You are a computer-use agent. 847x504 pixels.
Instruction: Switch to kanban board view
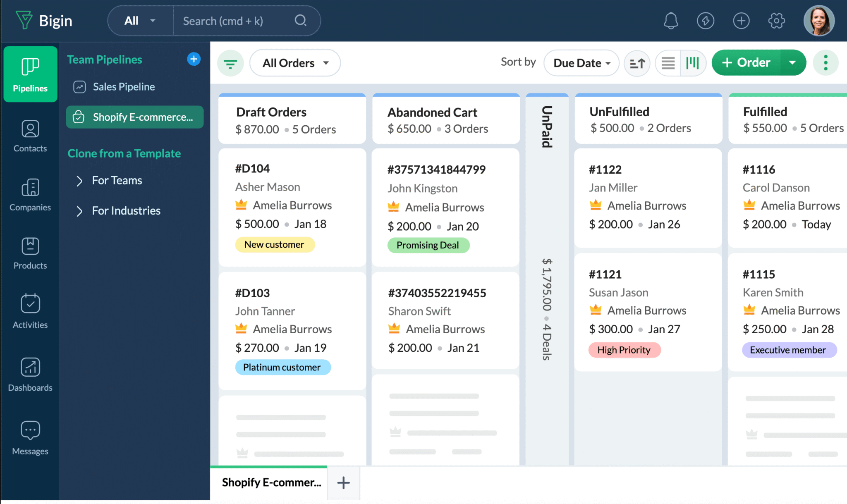coord(693,63)
